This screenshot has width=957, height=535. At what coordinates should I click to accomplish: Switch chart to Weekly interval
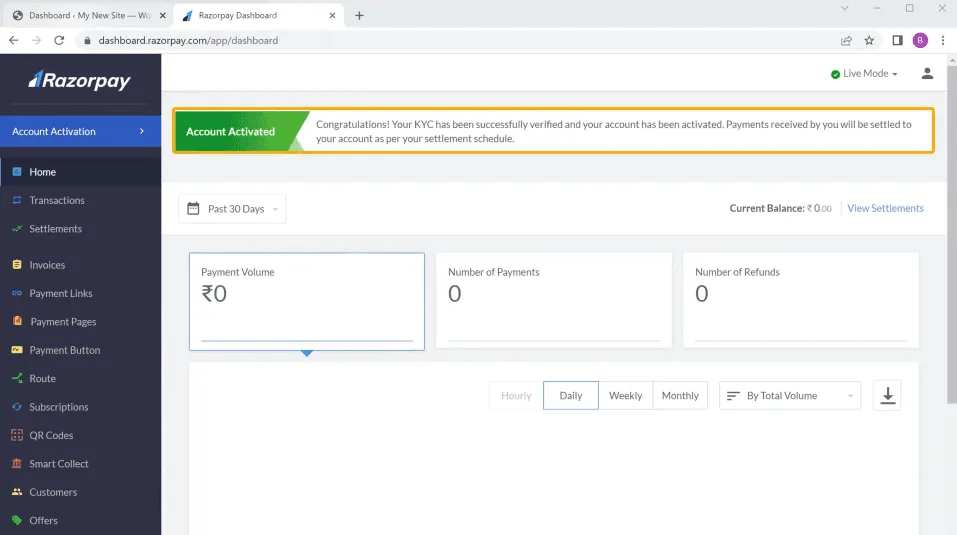tap(625, 396)
